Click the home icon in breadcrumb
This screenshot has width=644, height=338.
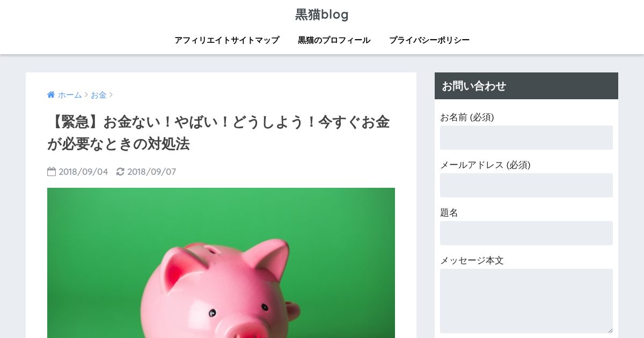coord(51,95)
